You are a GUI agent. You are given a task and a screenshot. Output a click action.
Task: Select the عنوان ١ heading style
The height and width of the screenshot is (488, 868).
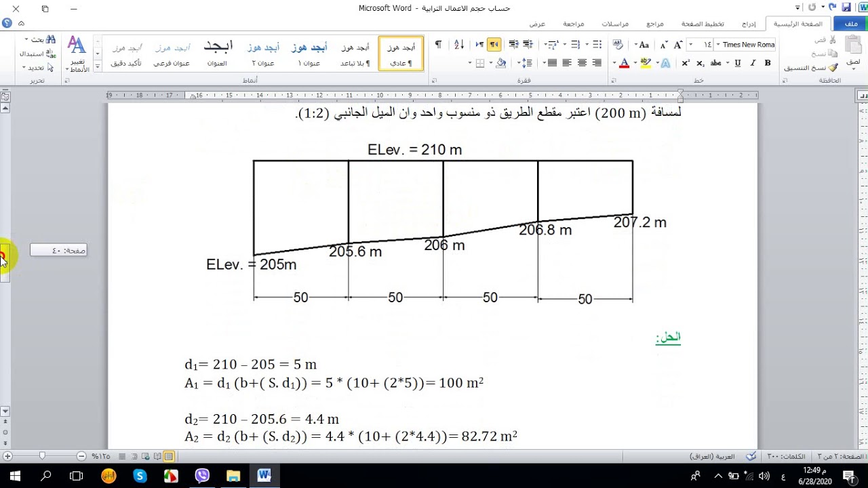[x=309, y=54]
